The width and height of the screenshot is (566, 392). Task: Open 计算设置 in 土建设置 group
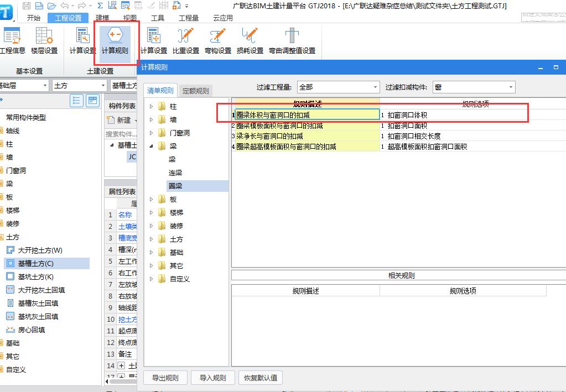[82, 40]
